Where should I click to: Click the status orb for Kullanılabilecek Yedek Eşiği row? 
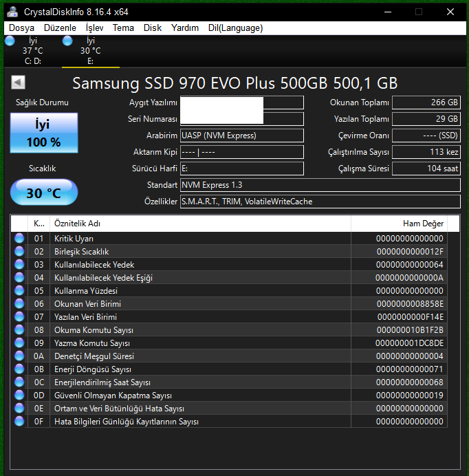click(x=19, y=277)
